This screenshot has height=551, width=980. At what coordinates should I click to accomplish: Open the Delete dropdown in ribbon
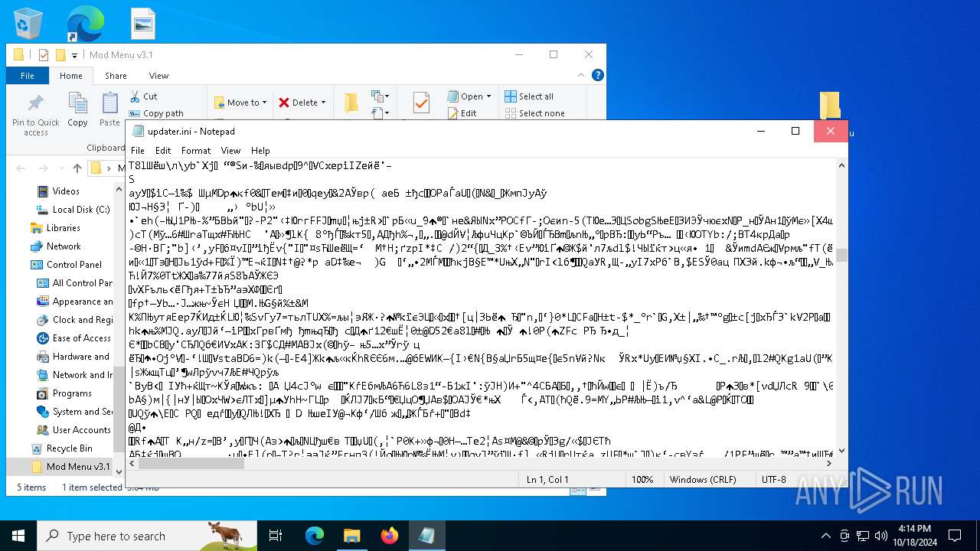click(x=302, y=103)
